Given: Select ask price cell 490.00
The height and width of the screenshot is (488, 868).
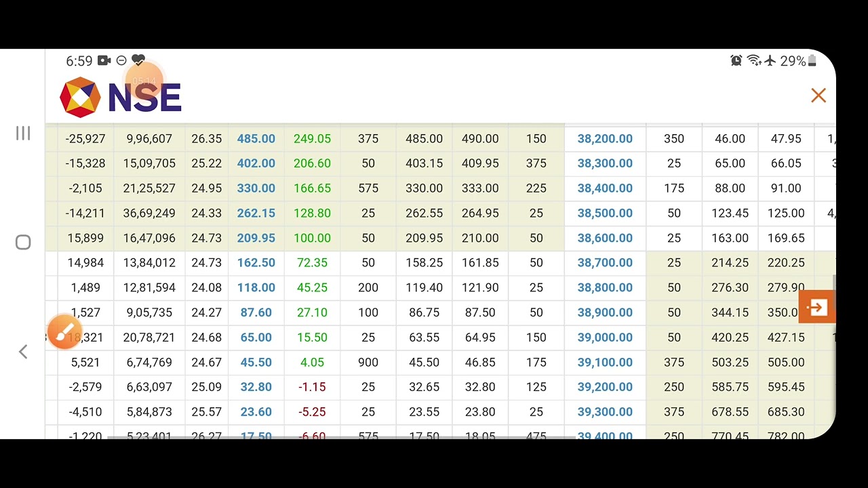Looking at the screenshot, I should pos(480,138).
